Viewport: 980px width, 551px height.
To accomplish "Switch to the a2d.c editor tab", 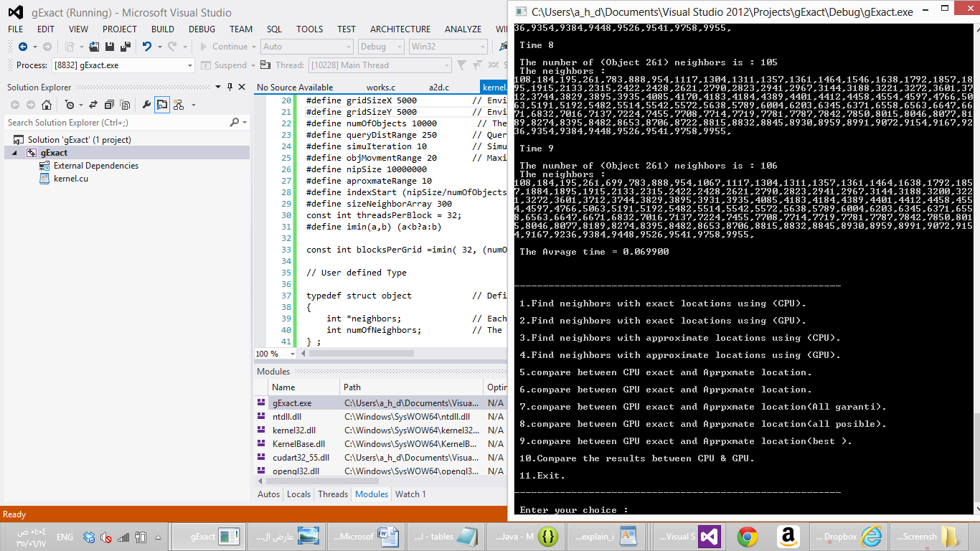I will pyautogui.click(x=439, y=88).
